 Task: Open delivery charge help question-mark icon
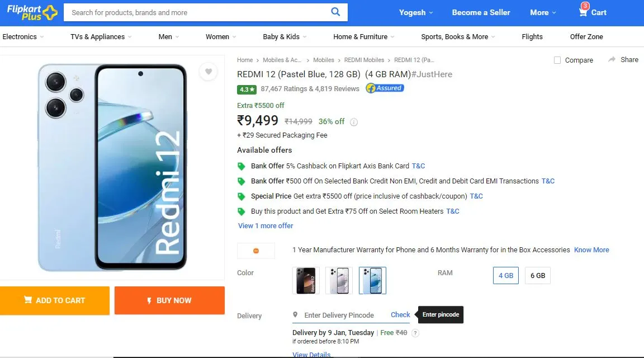[415, 333]
